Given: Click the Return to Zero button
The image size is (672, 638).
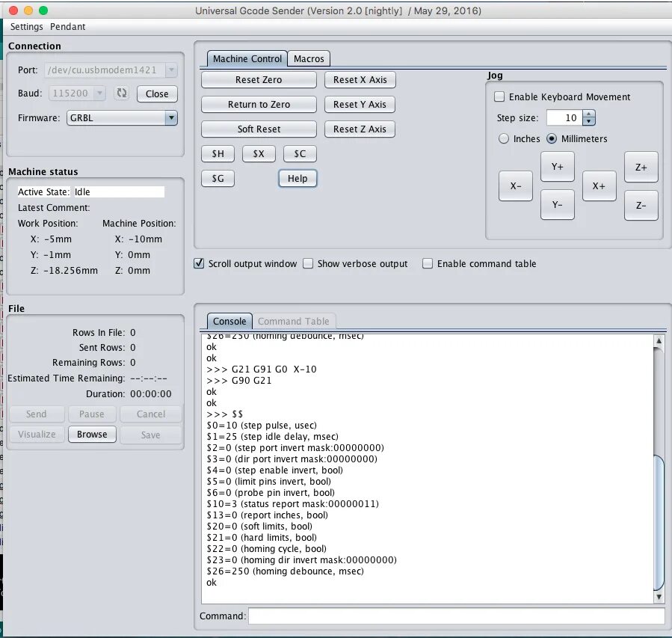Looking at the screenshot, I should [259, 104].
